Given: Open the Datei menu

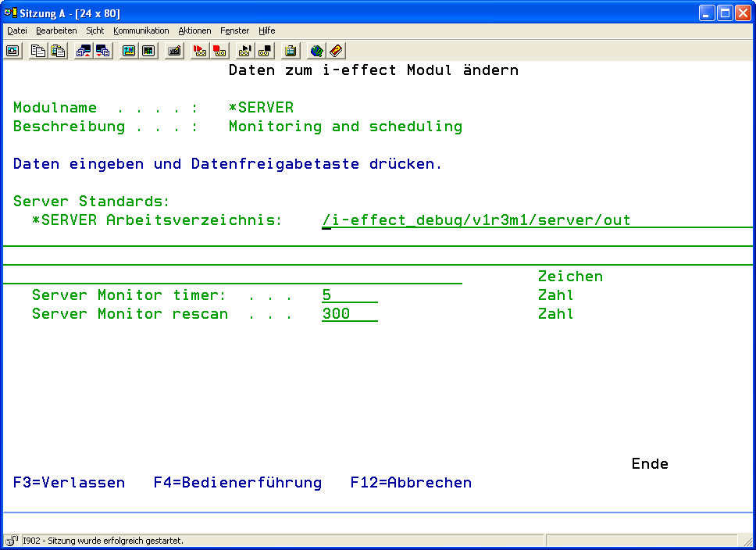Looking at the screenshot, I should (x=17, y=30).
